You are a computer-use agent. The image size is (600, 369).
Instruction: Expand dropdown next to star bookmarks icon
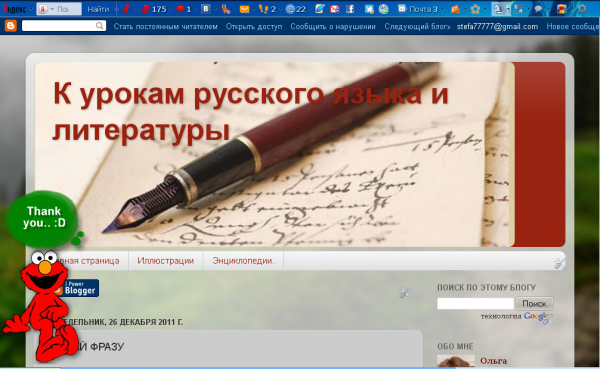pos(485,9)
